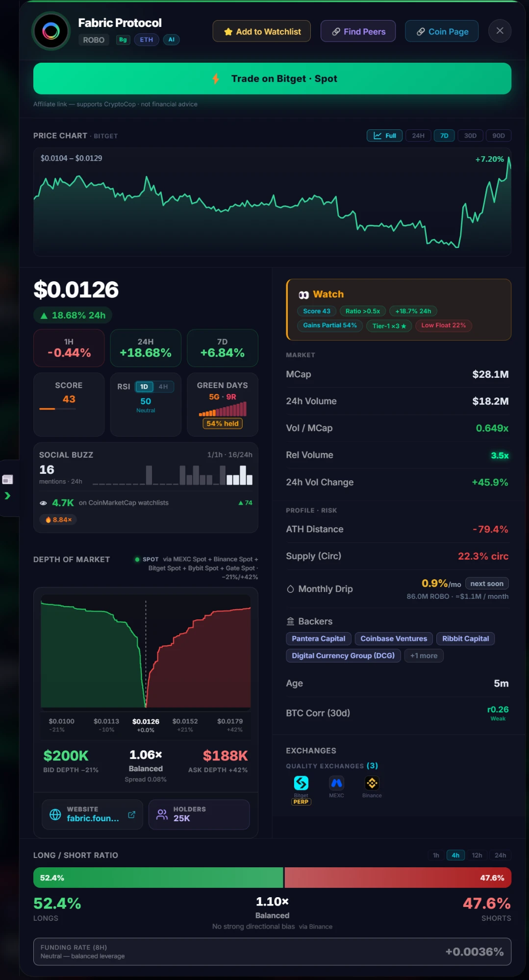Click the green longs 52.4% bar
Screen dimensions: 529x980
pos(158,878)
